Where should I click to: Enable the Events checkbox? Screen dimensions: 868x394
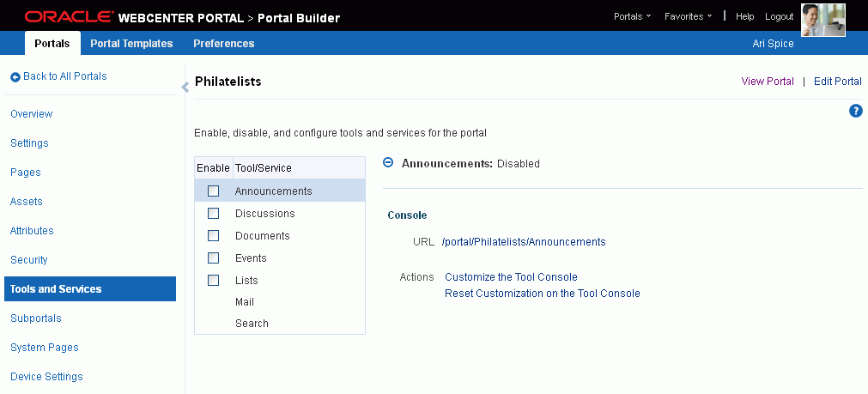tap(213, 258)
